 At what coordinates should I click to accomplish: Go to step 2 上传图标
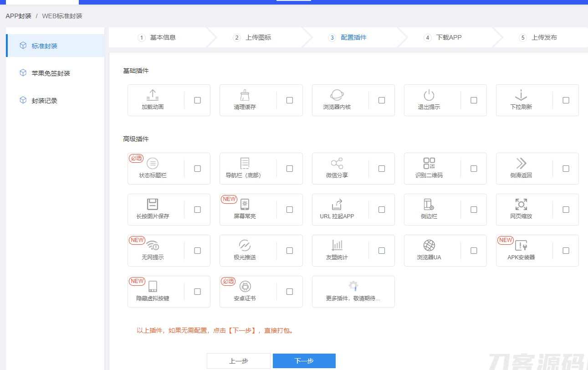252,37
